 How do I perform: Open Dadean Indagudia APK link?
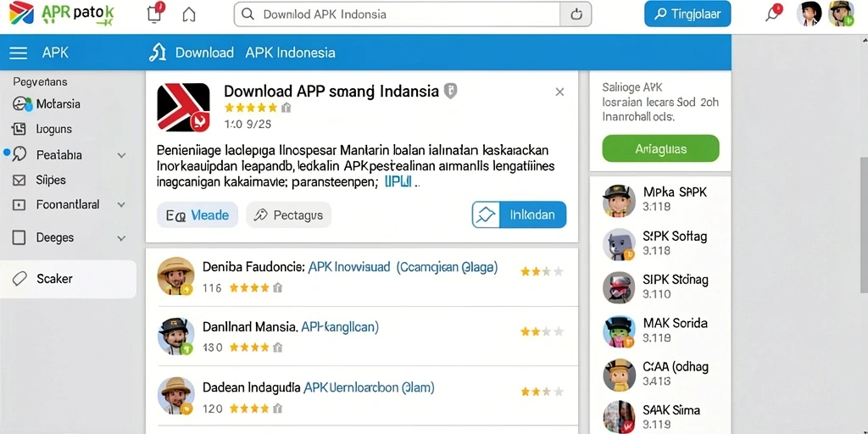tap(369, 387)
